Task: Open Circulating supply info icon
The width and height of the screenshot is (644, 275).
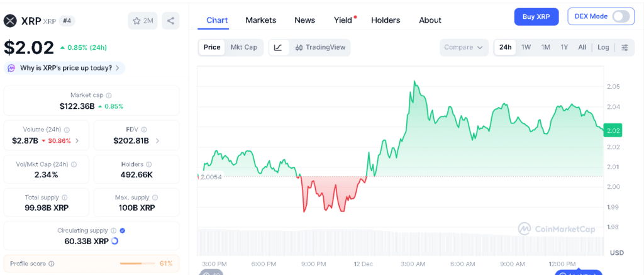Action: (x=114, y=230)
